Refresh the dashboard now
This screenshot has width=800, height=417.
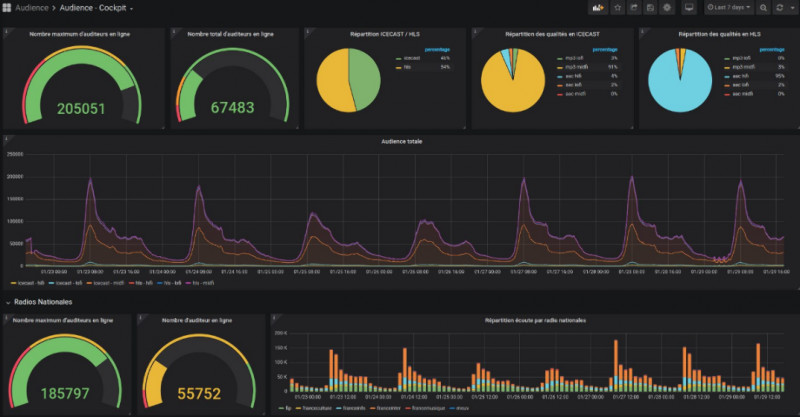click(779, 8)
